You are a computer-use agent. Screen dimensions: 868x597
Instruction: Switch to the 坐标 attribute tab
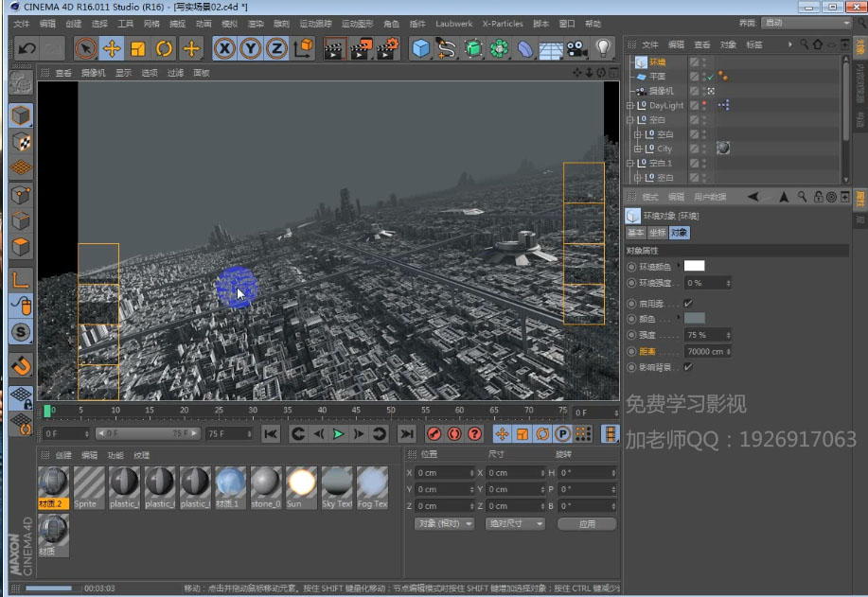(658, 233)
